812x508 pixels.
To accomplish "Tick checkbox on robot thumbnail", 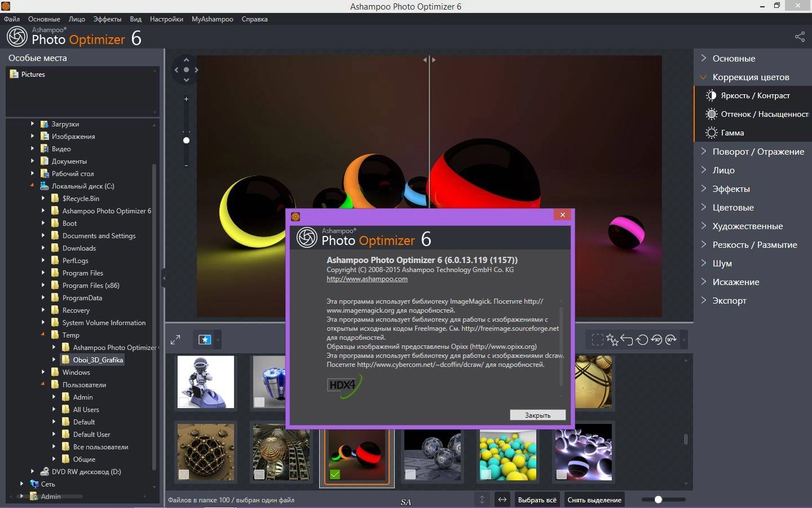I will point(183,402).
